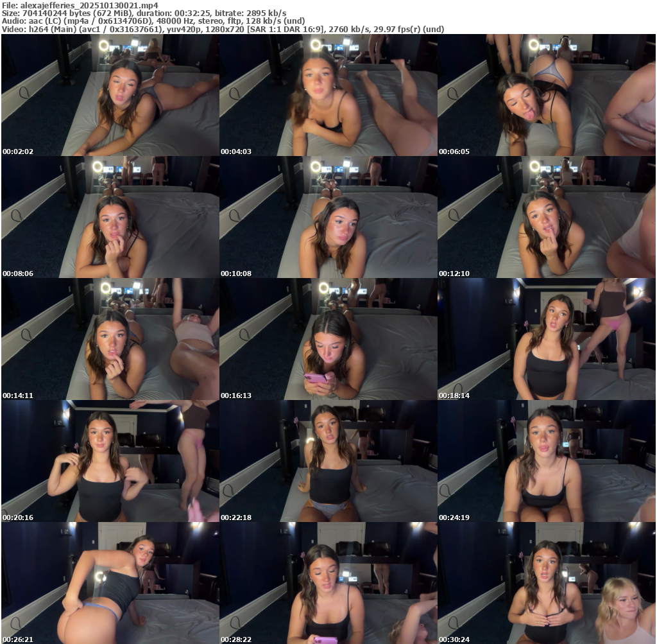The height and width of the screenshot is (644, 657).
Task: Click the 00:14:11 thumbnail
Action: 110,339
